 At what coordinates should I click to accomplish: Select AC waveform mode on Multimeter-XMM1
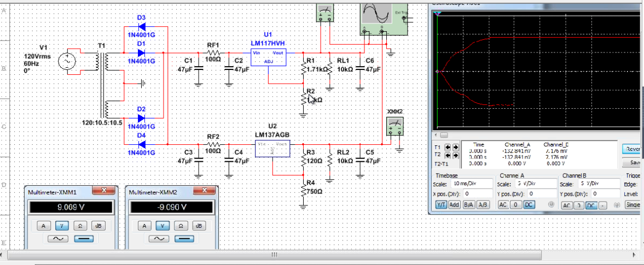(x=57, y=239)
